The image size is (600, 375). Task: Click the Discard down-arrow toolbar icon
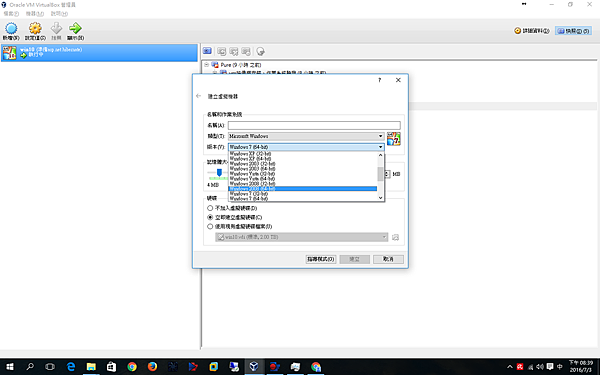56,31
